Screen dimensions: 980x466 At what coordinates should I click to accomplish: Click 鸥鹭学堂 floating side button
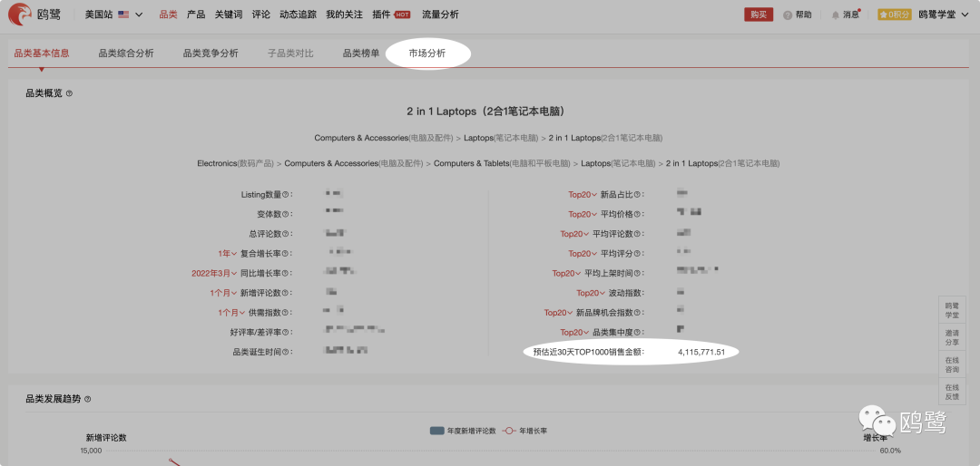952,310
